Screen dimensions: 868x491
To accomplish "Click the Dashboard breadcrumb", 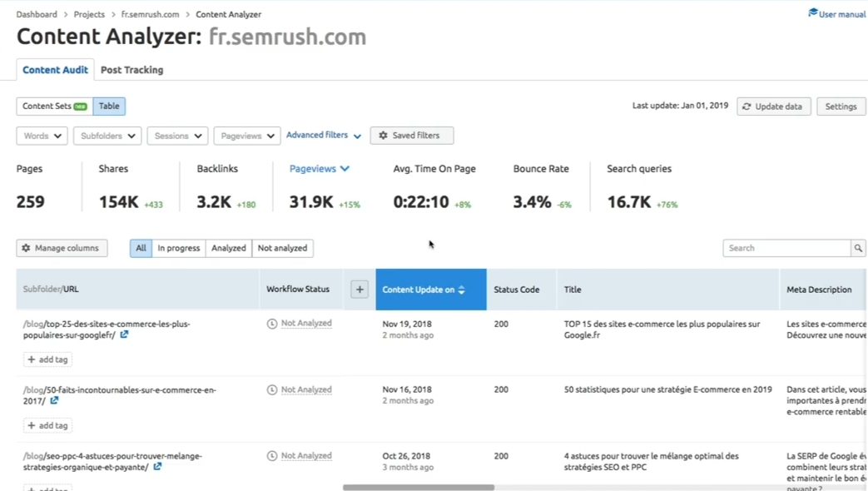I will coord(37,14).
